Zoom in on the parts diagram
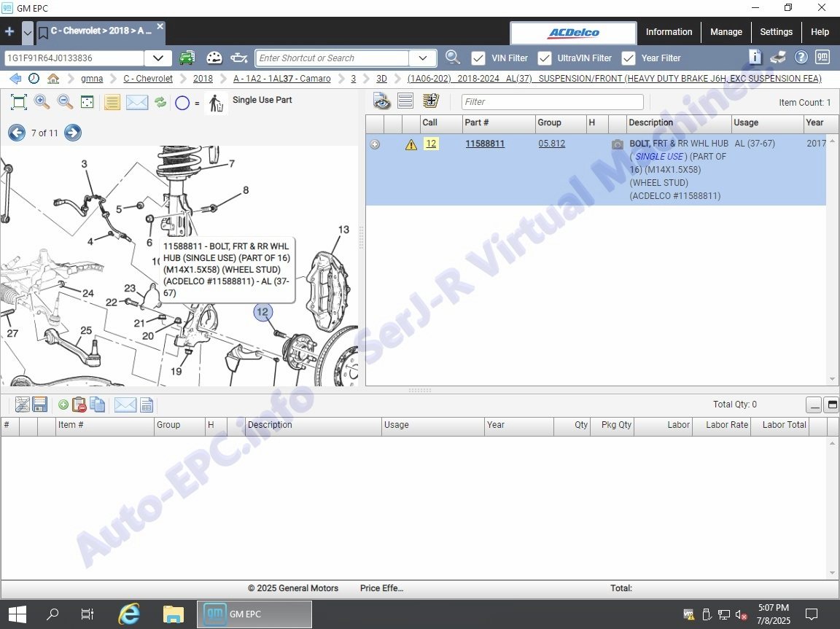 tap(42, 102)
